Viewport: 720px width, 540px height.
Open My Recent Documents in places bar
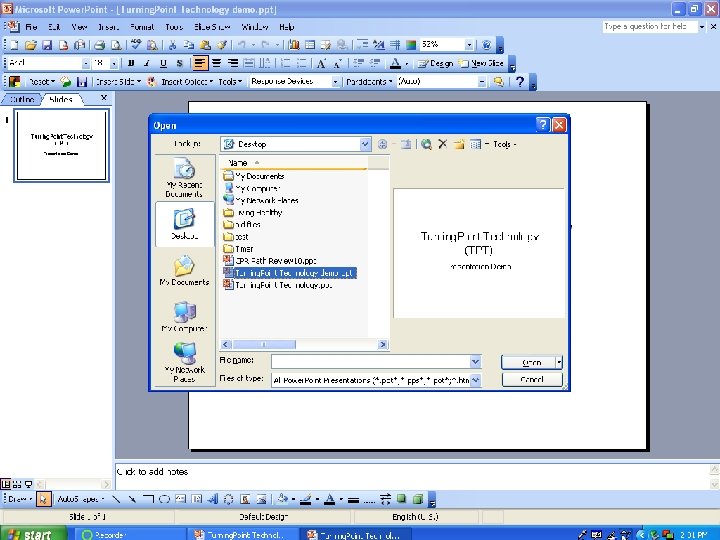pyautogui.click(x=184, y=178)
